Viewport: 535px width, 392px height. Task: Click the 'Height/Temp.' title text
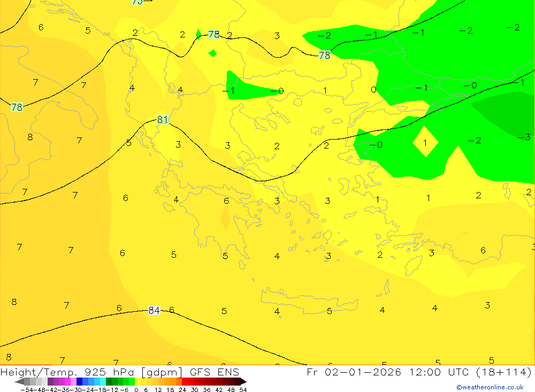pyautogui.click(x=39, y=372)
